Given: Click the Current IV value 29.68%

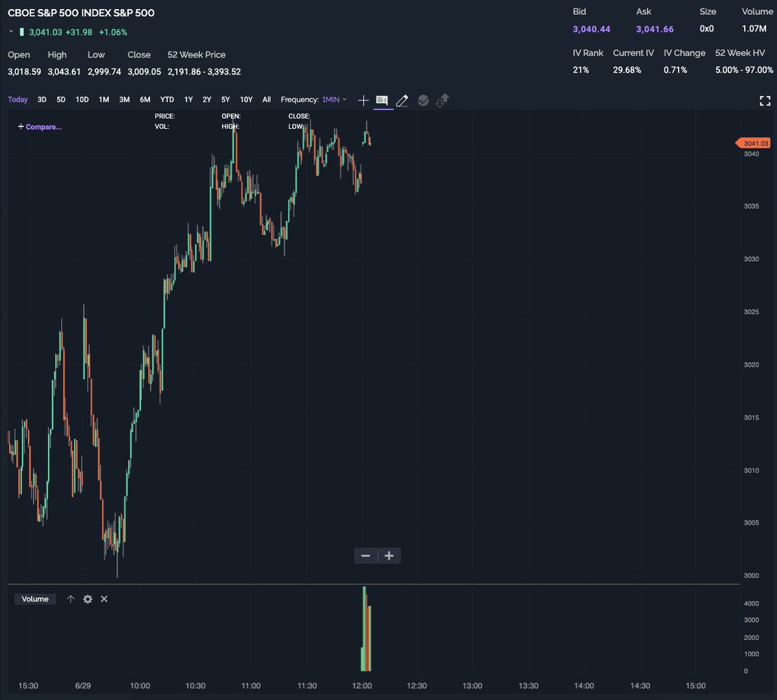Looking at the screenshot, I should 627,70.
